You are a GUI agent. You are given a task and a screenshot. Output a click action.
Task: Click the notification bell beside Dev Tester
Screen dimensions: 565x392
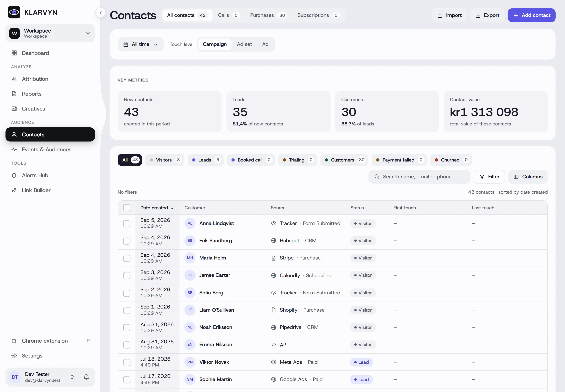[x=86, y=377]
